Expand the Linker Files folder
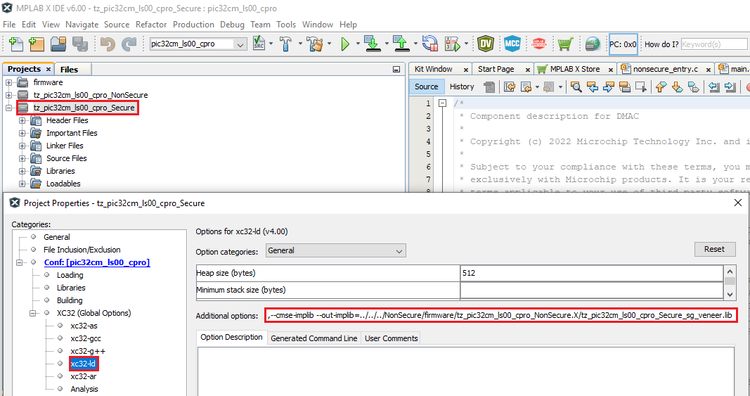Screen dimensions: 750x396 pyautogui.click(x=22, y=146)
